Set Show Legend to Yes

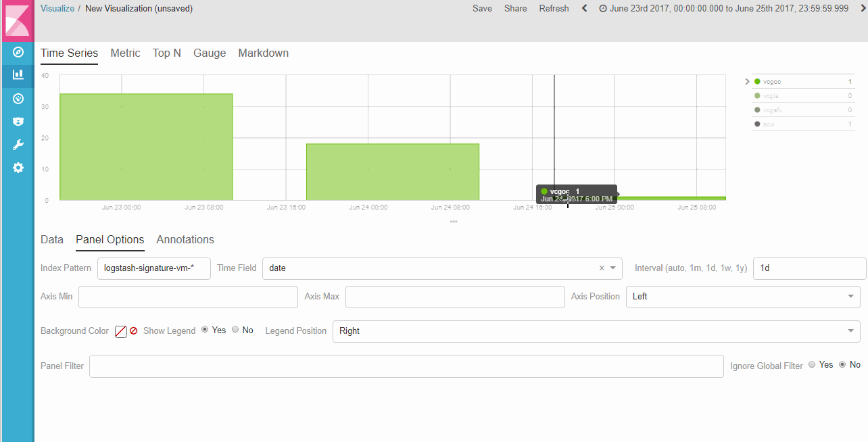[205, 330]
